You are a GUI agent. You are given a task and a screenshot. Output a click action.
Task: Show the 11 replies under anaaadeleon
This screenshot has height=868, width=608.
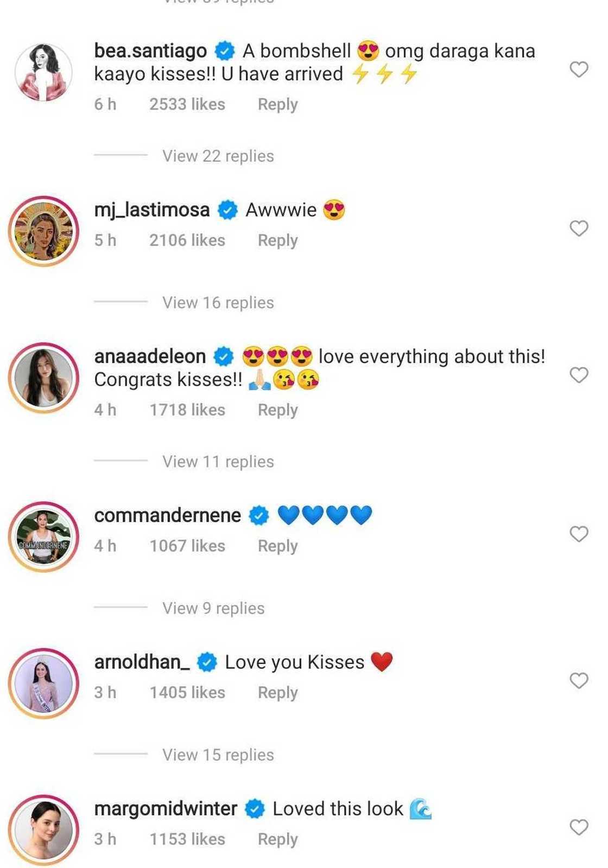coord(218,462)
